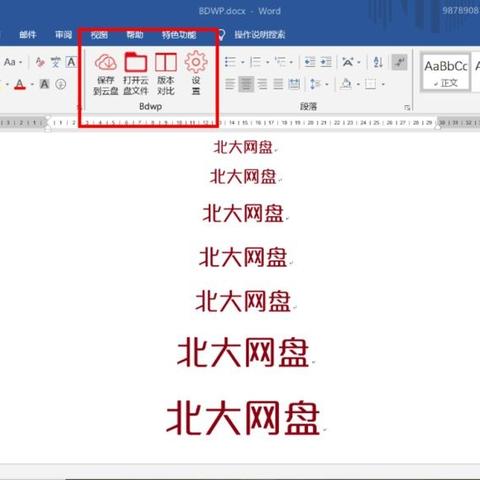Open paragraph (段落) dialog launcher
This screenshot has height=480, width=480.
tap(407, 107)
